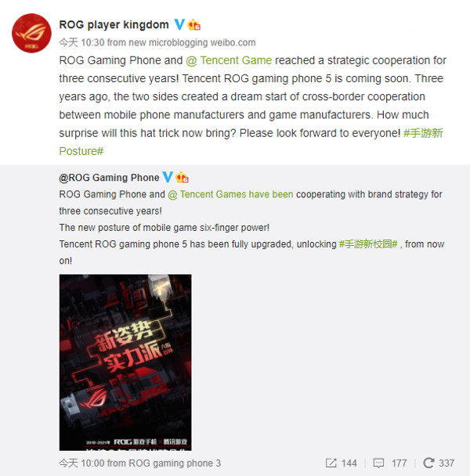This screenshot has width=470, height=476.
Task: Open the @ Tencent Game mention in main post
Action: click(x=229, y=60)
